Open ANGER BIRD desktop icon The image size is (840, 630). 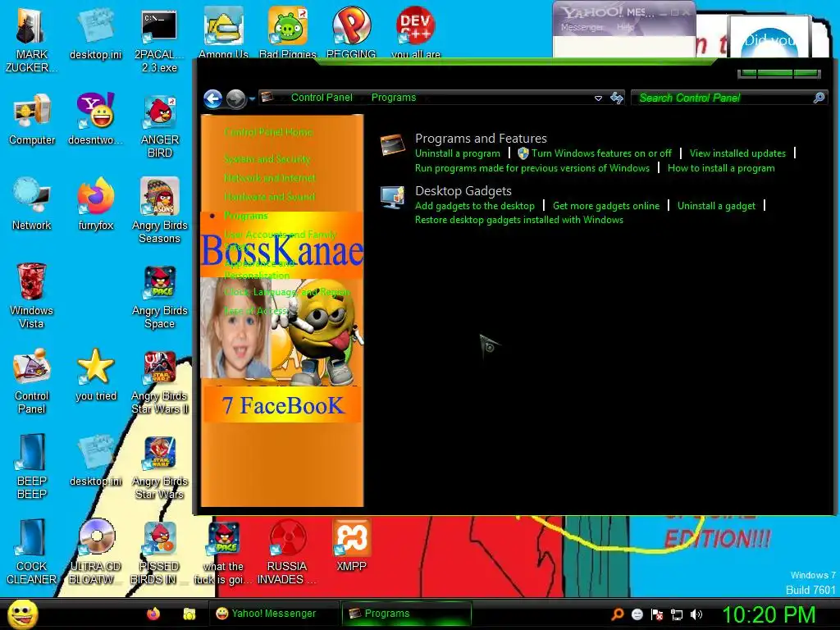point(159,126)
